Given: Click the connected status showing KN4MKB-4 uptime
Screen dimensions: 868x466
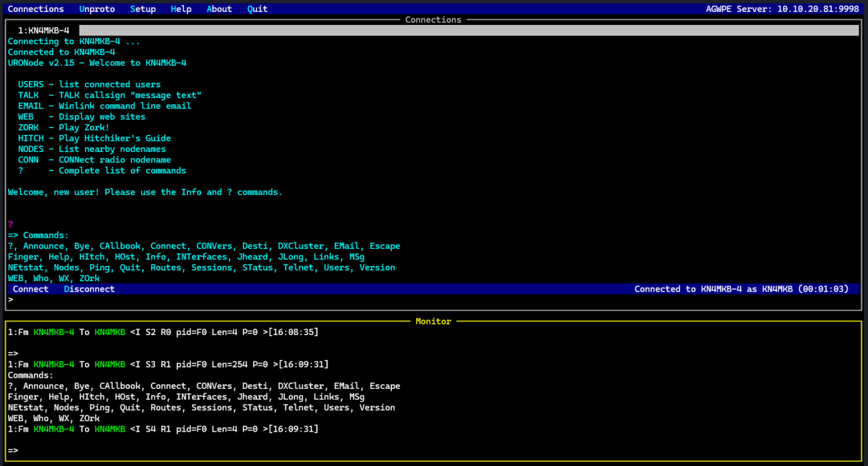Looking at the screenshot, I should (x=741, y=288).
